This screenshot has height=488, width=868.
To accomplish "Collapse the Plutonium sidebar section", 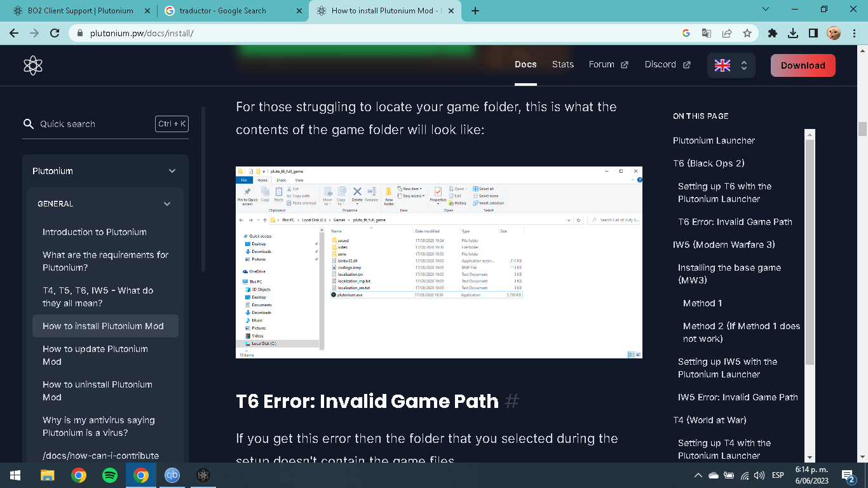I will coord(172,171).
